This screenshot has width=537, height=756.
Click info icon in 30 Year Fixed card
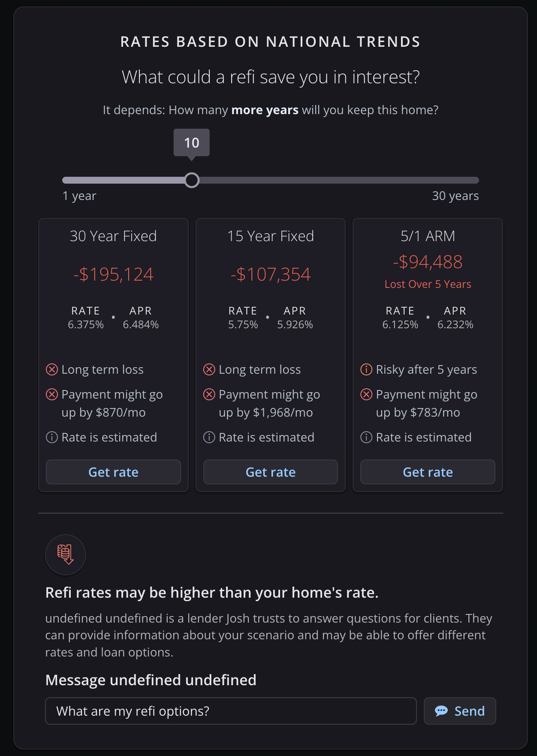pos(52,437)
